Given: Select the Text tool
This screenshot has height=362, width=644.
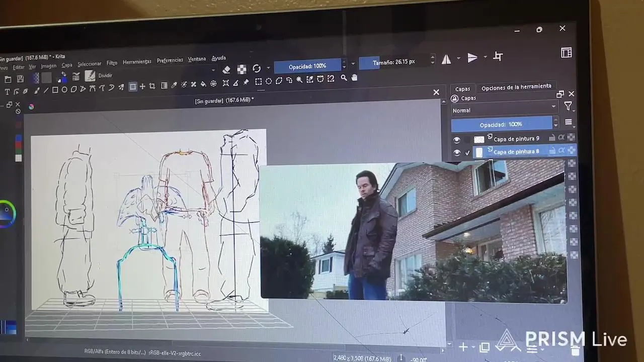Looking at the screenshot, I should (x=7, y=92).
